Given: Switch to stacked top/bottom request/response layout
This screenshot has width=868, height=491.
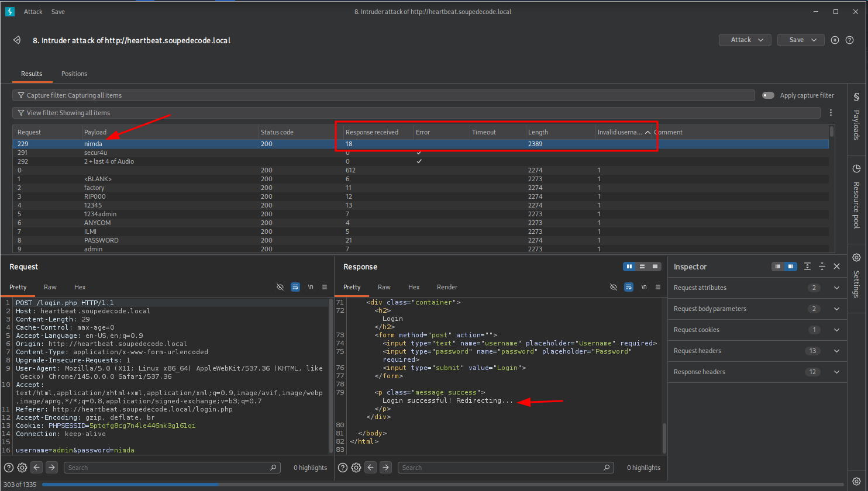Looking at the screenshot, I should tap(642, 267).
